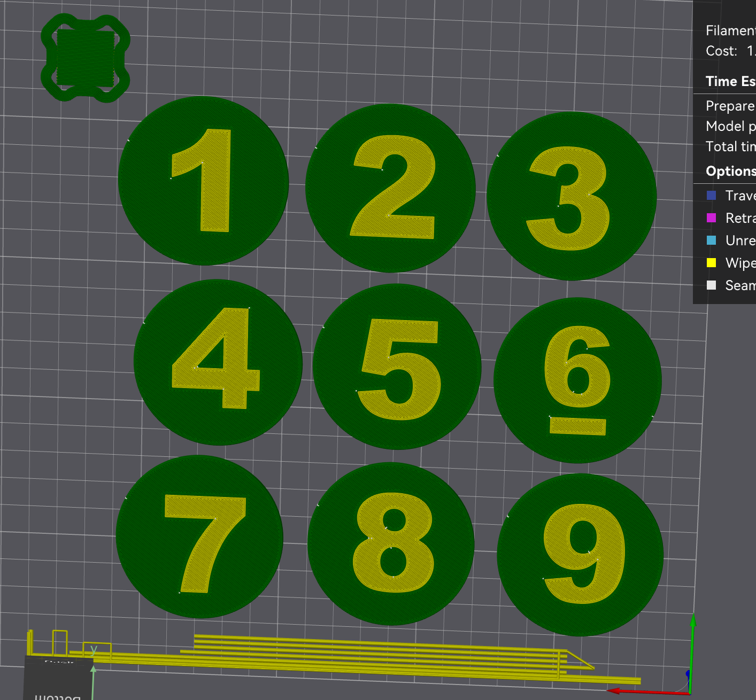The image size is (756, 700).
Task: Select the disc with number 1
Action: coord(203,181)
